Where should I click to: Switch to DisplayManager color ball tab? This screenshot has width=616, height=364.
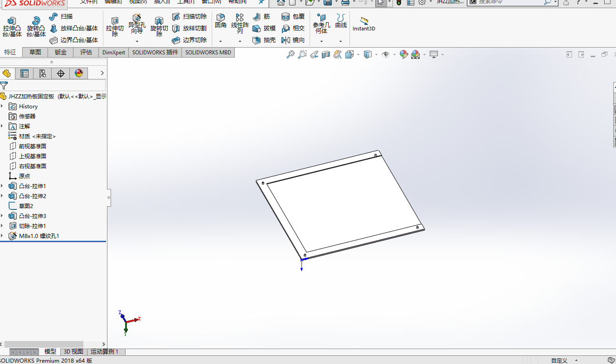(x=79, y=73)
